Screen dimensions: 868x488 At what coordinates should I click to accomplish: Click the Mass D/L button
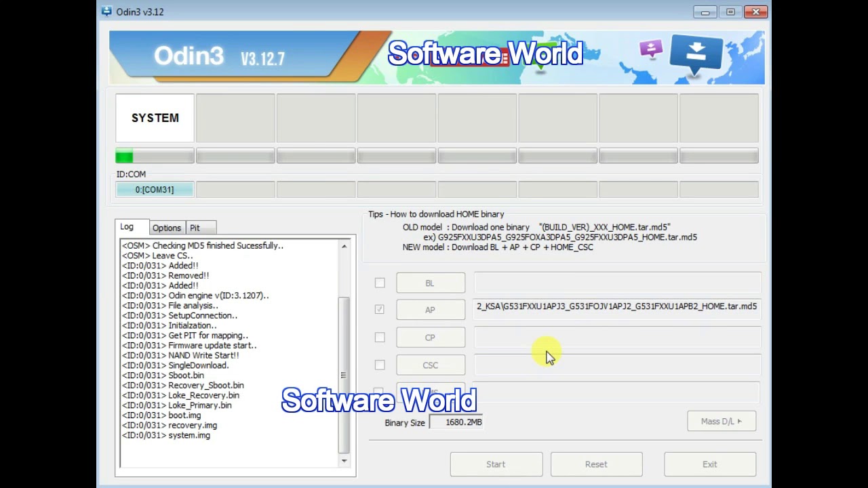[722, 422]
